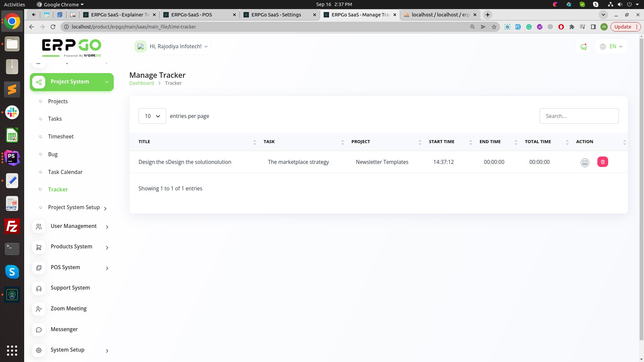Click the green chat messenger icon in header

pyautogui.click(x=583, y=47)
